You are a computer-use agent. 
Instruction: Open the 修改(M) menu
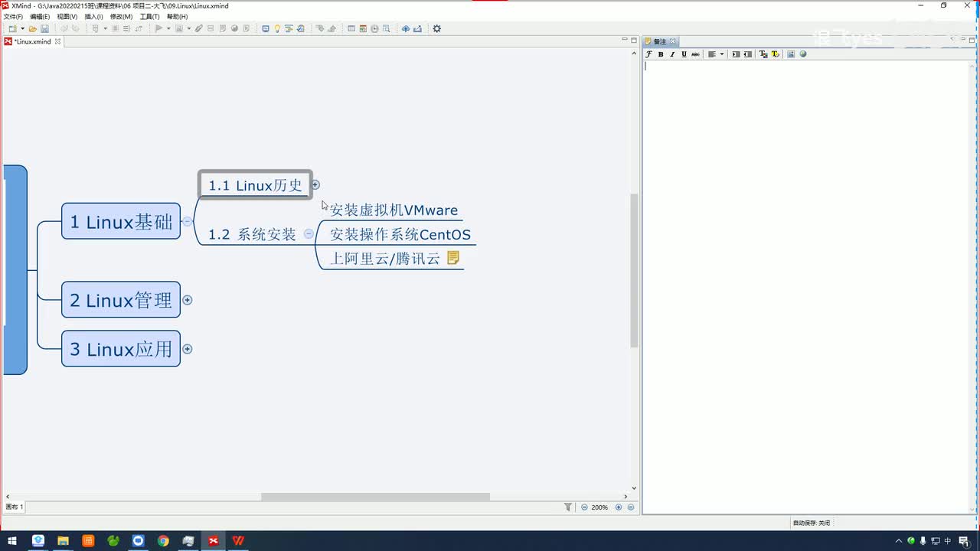(x=121, y=16)
